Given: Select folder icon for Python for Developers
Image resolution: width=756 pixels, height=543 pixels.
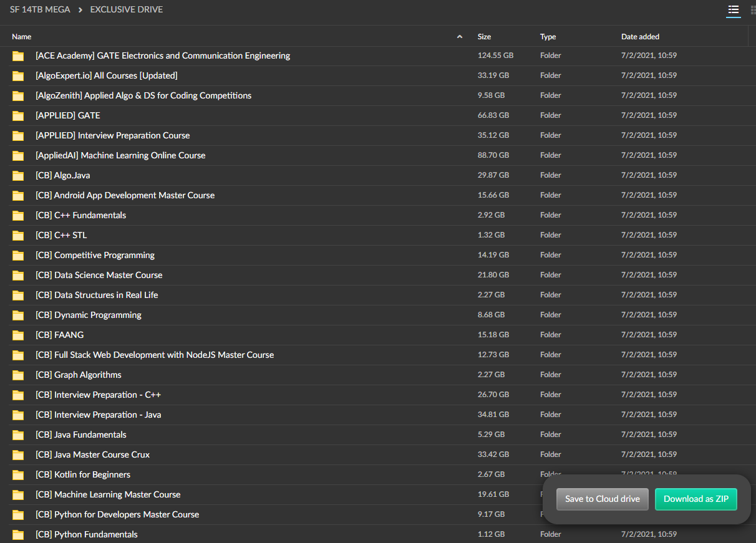Looking at the screenshot, I should click(x=18, y=515).
